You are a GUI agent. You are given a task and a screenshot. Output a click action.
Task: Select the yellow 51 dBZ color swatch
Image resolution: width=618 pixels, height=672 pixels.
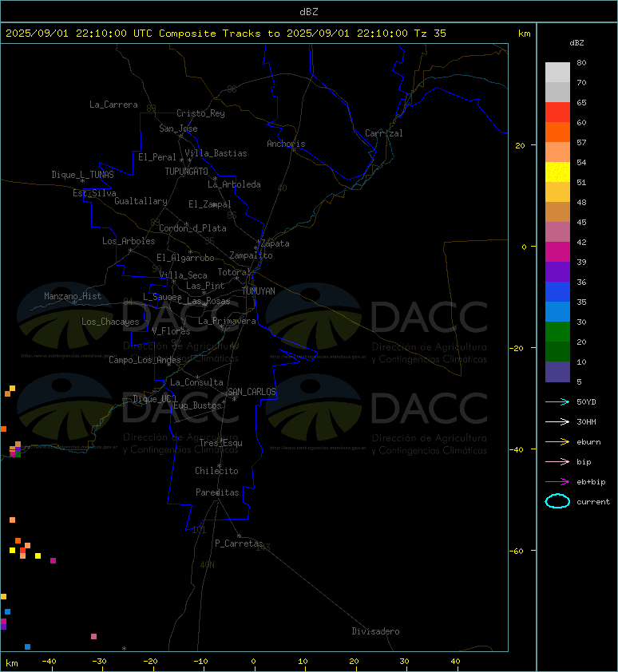(x=557, y=172)
